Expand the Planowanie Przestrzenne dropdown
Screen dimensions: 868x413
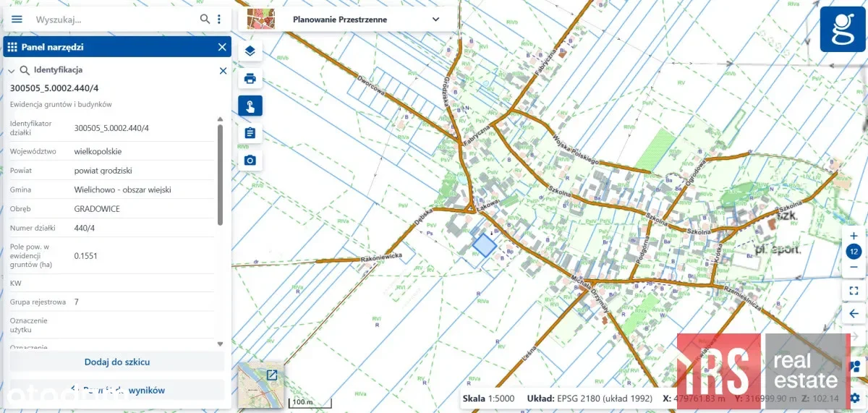point(435,20)
